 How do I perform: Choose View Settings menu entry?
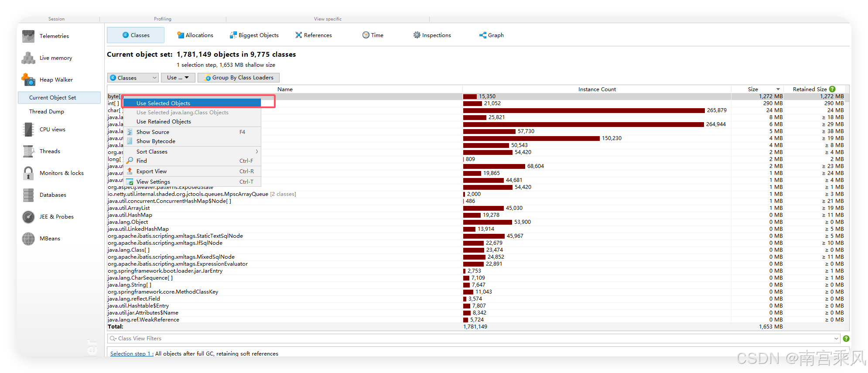click(x=192, y=181)
